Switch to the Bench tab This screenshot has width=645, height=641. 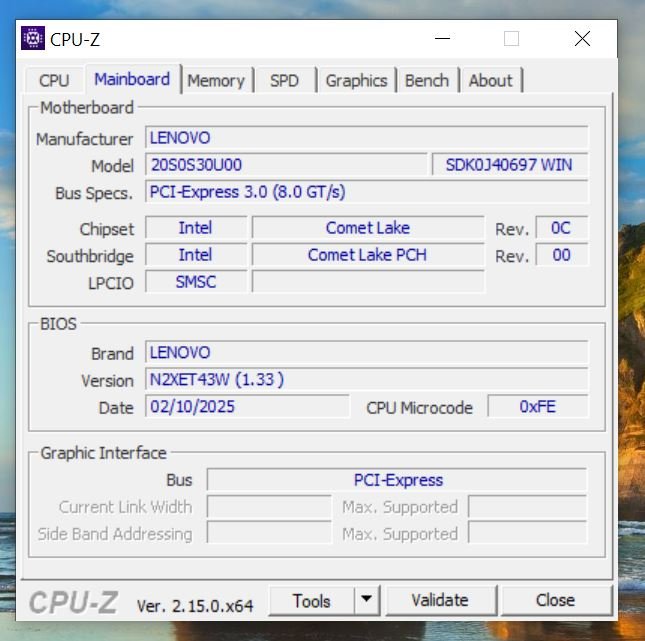427,80
